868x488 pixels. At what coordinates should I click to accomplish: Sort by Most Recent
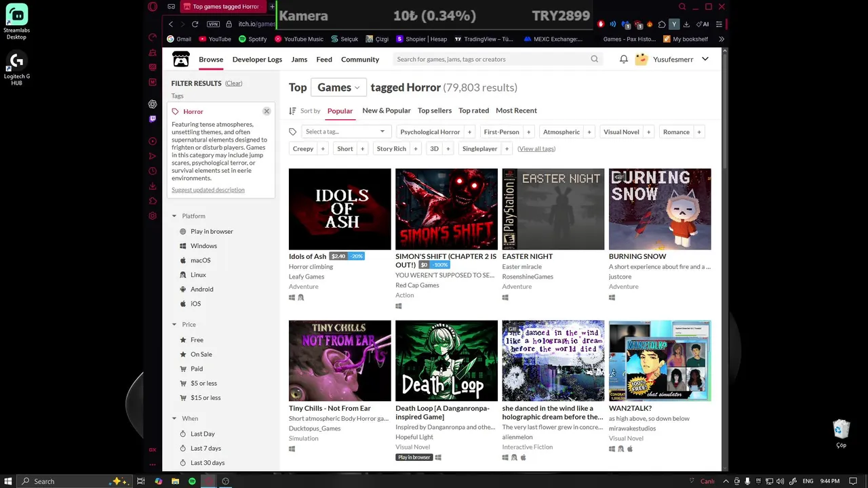tap(516, 110)
